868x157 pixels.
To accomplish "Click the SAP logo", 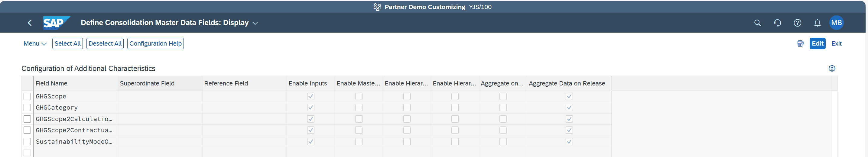I will pos(56,23).
